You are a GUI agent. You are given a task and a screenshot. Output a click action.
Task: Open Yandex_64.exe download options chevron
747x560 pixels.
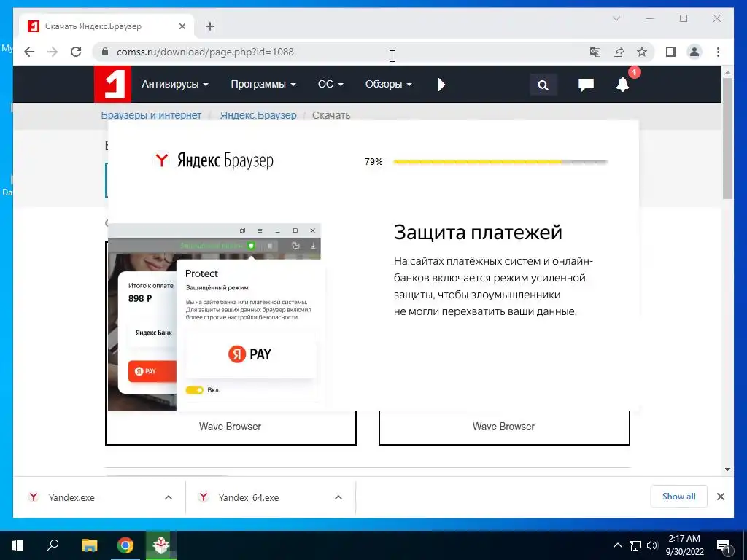tap(338, 497)
